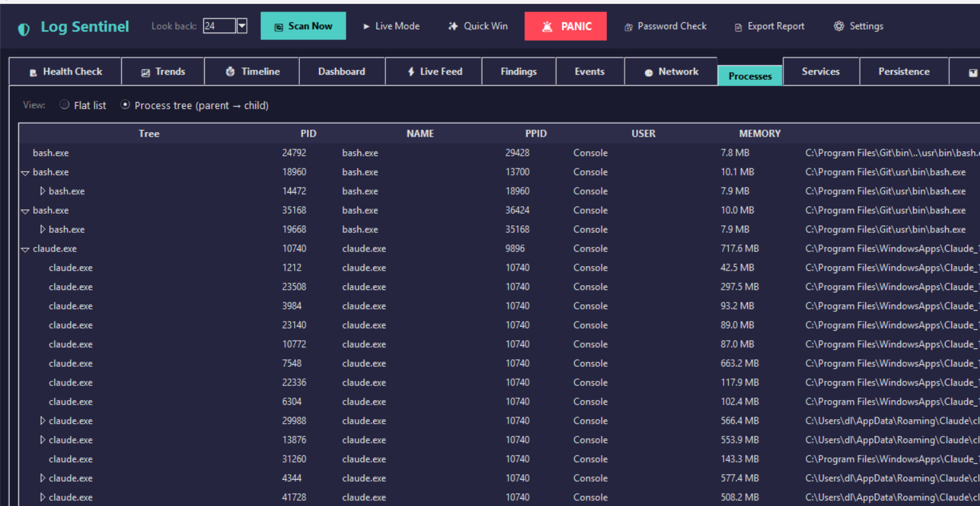The width and height of the screenshot is (980, 506).
Task: Click memory value 663.2 MB
Action: pyautogui.click(x=739, y=363)
